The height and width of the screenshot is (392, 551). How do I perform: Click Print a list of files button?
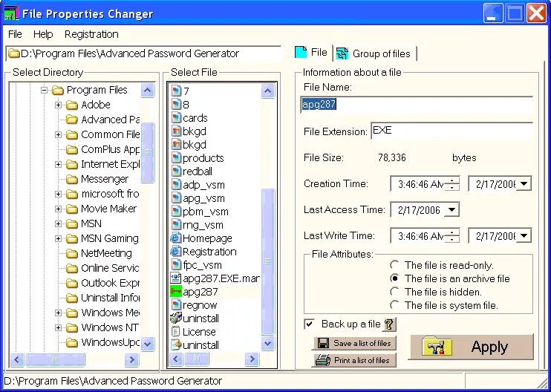tap(354, 360)
